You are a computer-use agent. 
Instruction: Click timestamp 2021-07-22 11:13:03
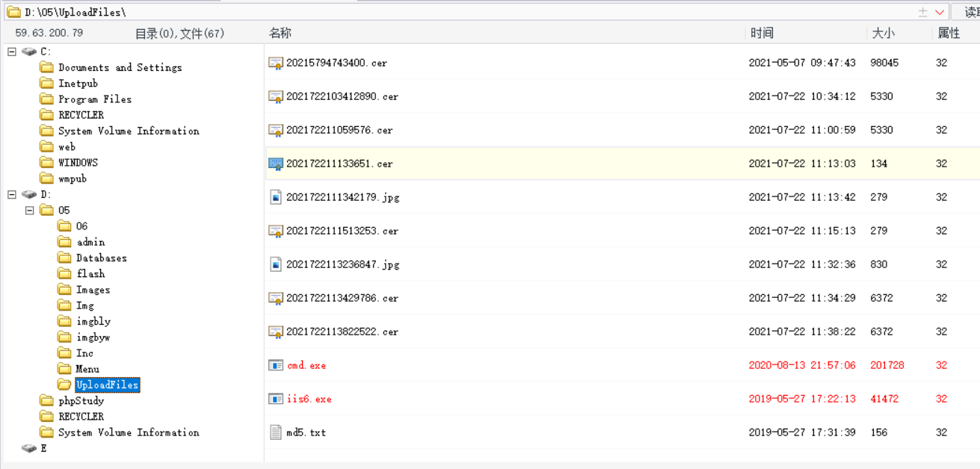pos(802,164)
